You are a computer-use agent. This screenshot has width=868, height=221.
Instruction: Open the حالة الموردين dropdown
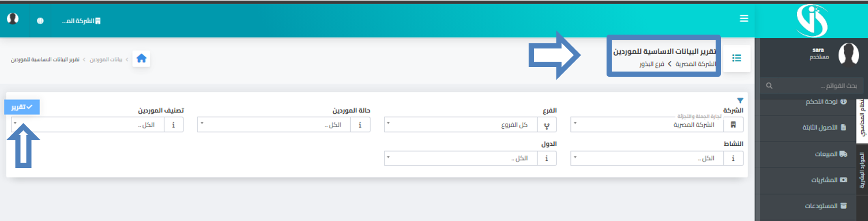274,125
